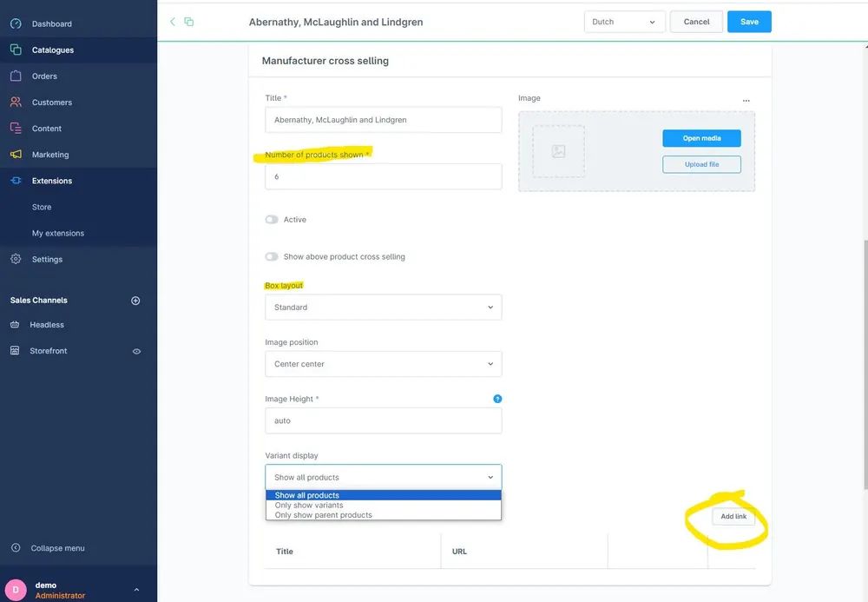Click the duplicate icon next to back arrow

point(188,22)
